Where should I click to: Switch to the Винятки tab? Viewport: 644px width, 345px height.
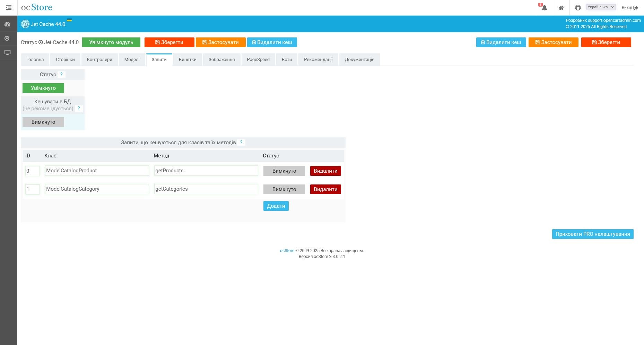click(188, 60)
